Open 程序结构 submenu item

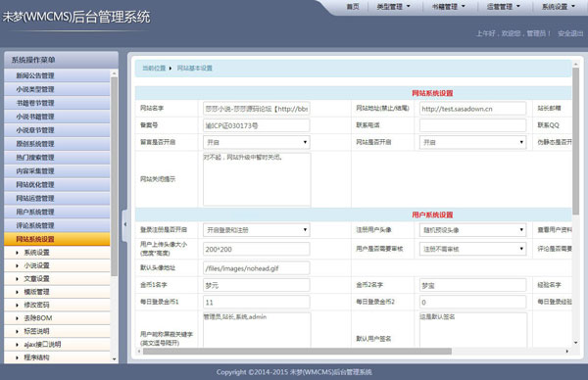pyautogui.click(x=57, y=357)
